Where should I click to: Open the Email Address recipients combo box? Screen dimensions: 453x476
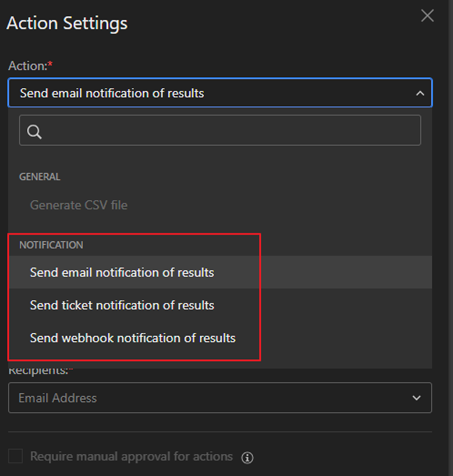(210, 398)
